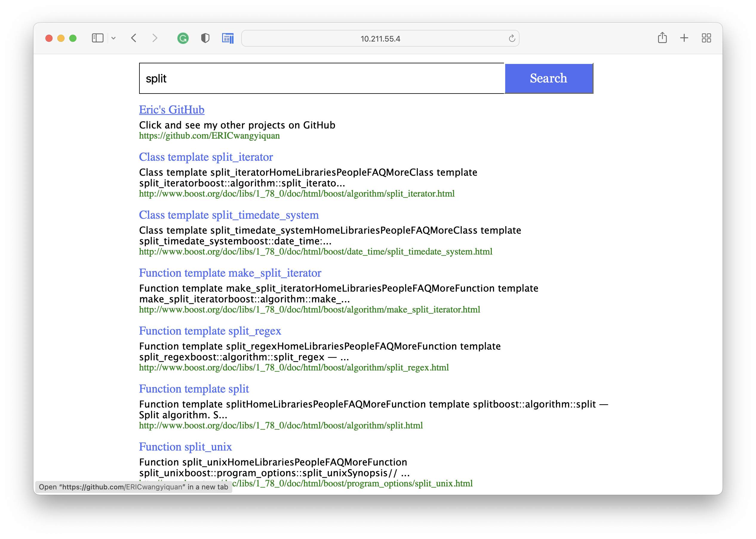Screen dimensions: 756x539
Task: Open Function template make_split_iterator result
Action: click(x=230, y=273)
